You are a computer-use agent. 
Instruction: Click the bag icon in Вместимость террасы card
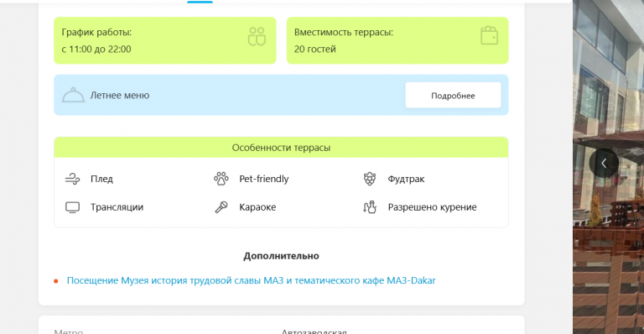[489, 35]
